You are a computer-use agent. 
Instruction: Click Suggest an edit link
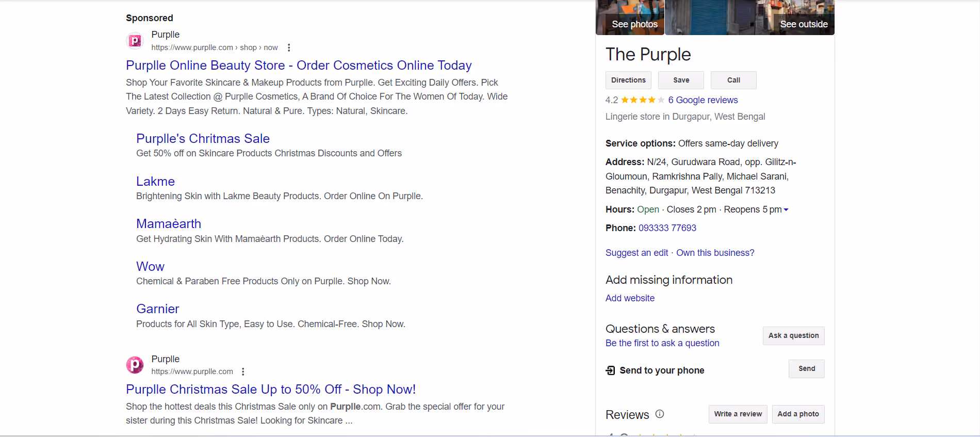coord(636,253)
